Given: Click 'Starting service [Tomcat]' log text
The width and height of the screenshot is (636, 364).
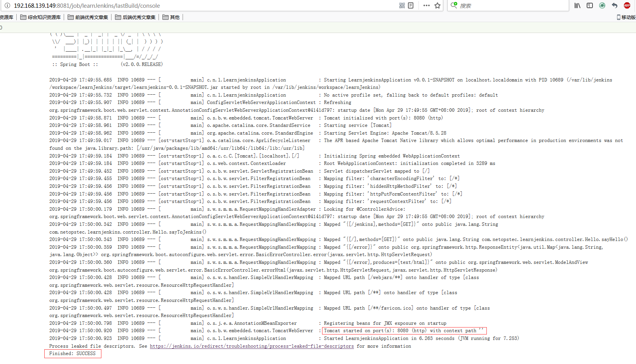Looking at the screenshot, I should [358, 125].
